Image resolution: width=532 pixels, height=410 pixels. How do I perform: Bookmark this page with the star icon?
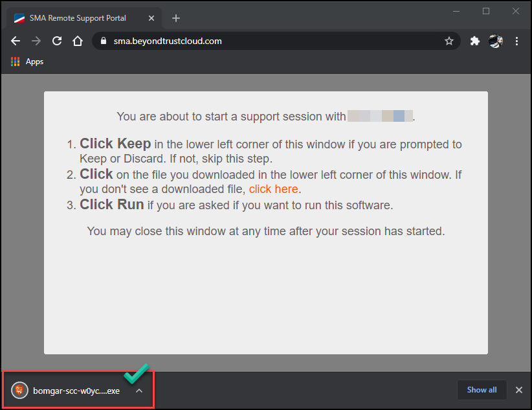(449, 40)
